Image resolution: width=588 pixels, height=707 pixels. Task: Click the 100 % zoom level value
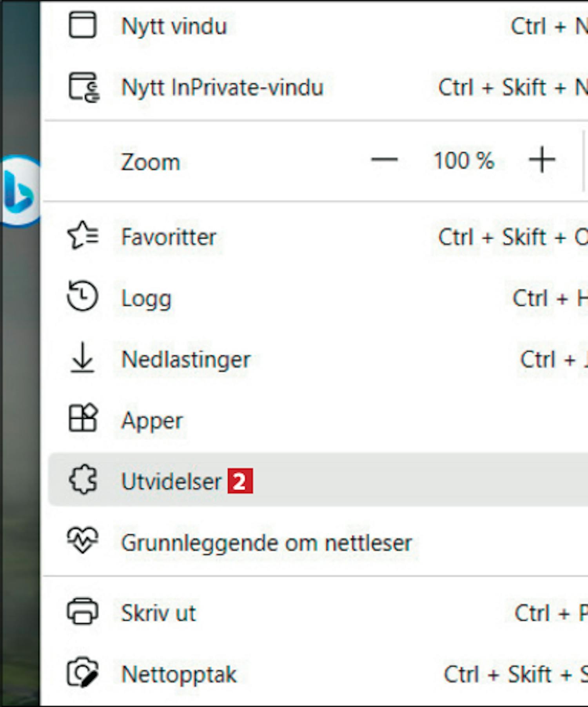point(464,160)
